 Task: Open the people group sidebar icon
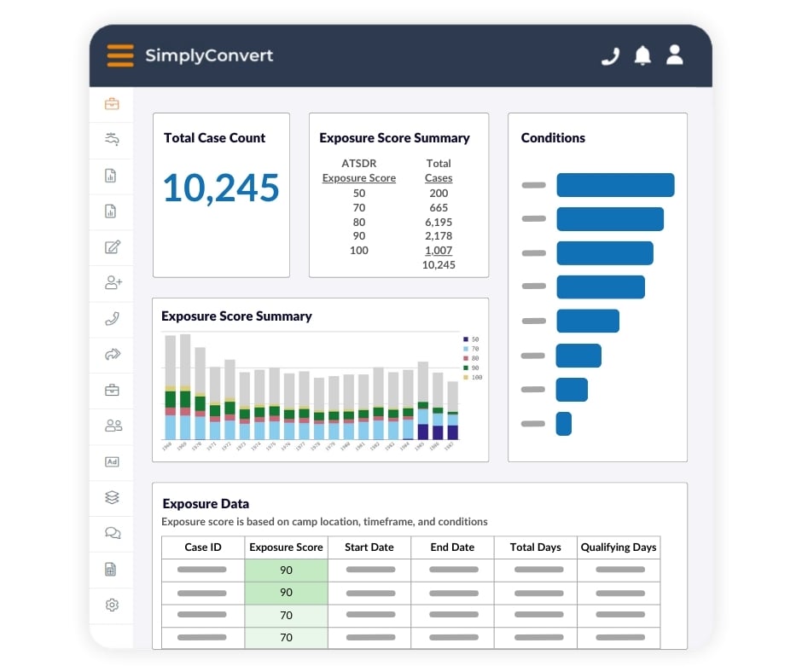coord(113,426)
